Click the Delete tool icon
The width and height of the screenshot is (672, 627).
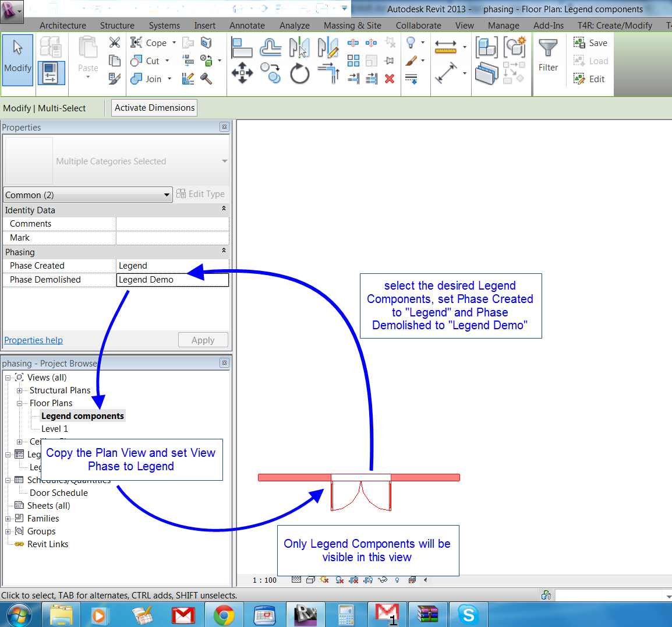pos(389,79)
